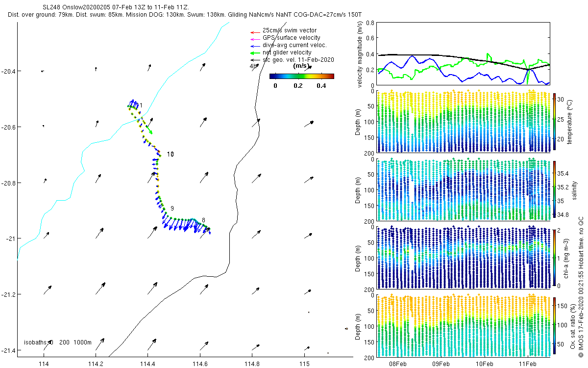Click waypoint label 9 on glider track
588x368 pixels.
pyautogui.click(x=172, y=209)
